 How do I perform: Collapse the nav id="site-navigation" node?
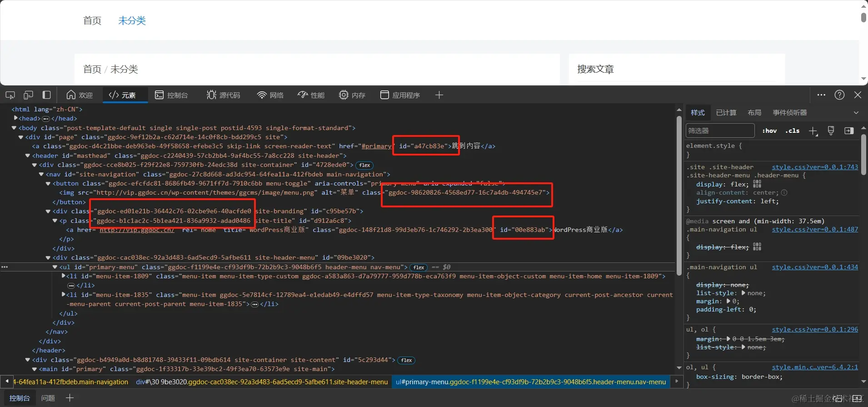[x=41, y=174]
